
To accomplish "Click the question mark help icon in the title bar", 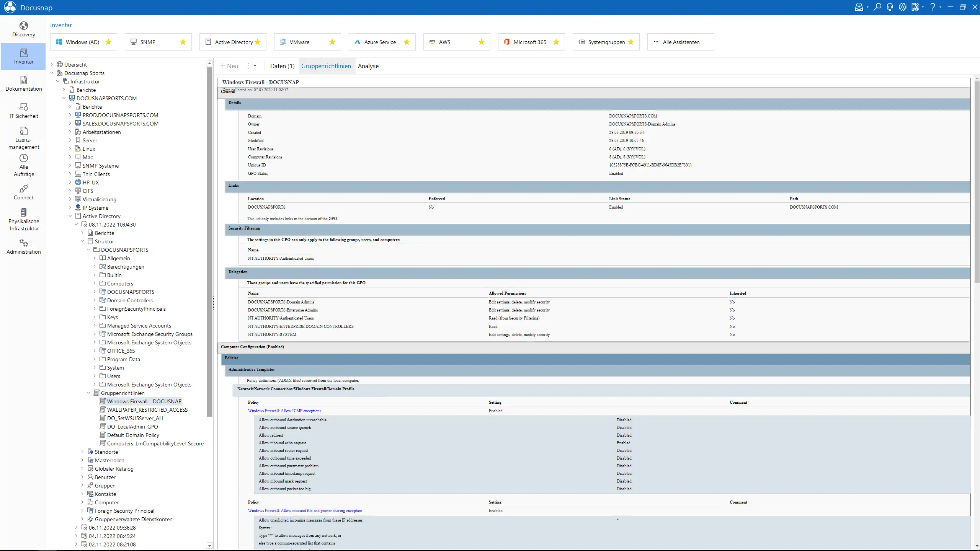I will coord(933,7).
